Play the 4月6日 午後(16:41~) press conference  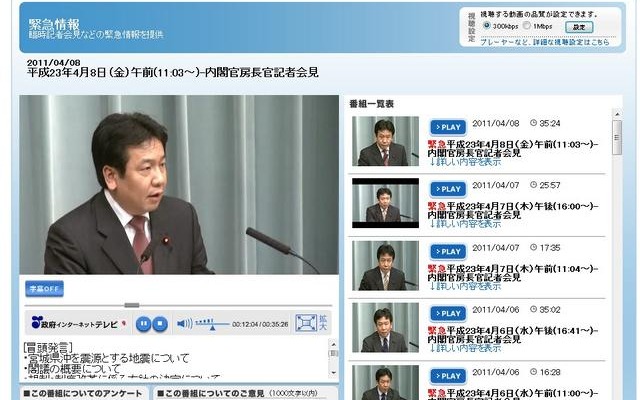(x=448, y=313)
